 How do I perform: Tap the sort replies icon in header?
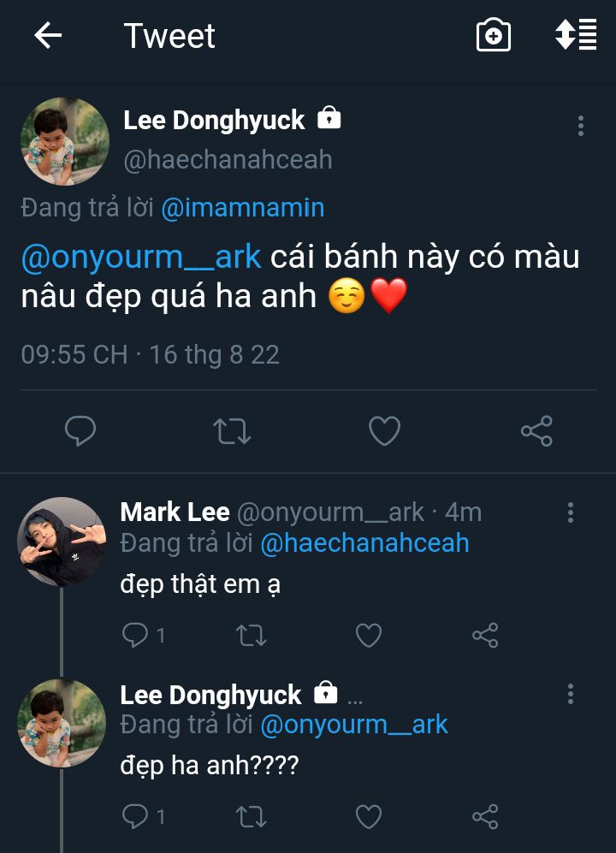click(x=576, y=35)
